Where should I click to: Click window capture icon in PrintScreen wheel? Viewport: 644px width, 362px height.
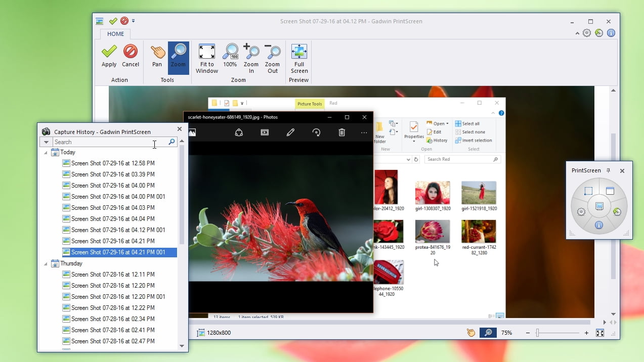[x=610, y=191]
